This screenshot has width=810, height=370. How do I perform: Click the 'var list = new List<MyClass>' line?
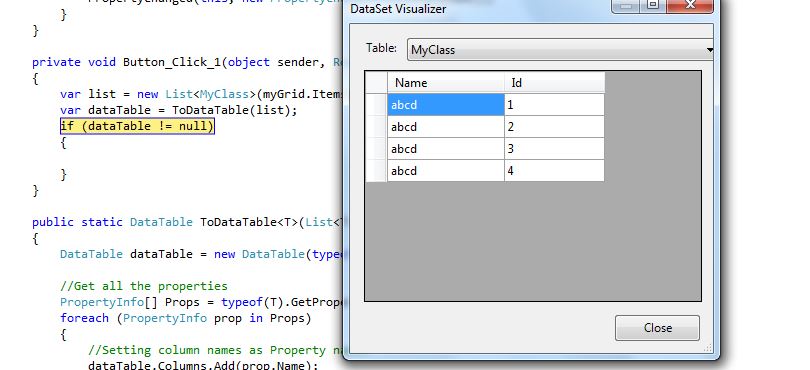click(x=201, y=95)
